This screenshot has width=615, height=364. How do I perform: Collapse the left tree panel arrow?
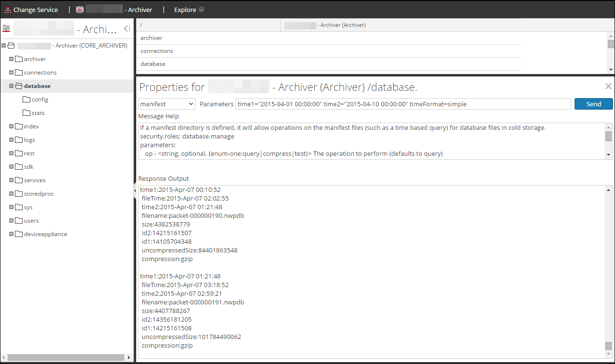coord(127,29)
